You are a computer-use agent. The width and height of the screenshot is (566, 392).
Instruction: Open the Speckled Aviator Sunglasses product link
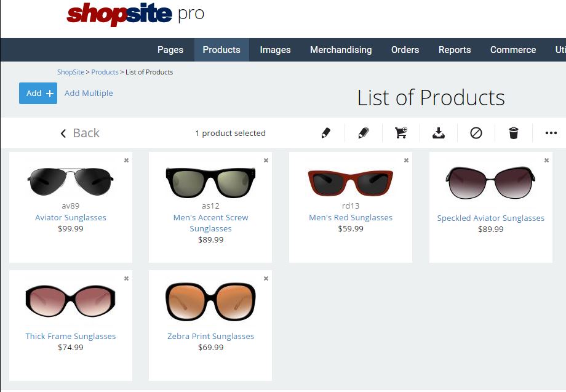(490, 218)
